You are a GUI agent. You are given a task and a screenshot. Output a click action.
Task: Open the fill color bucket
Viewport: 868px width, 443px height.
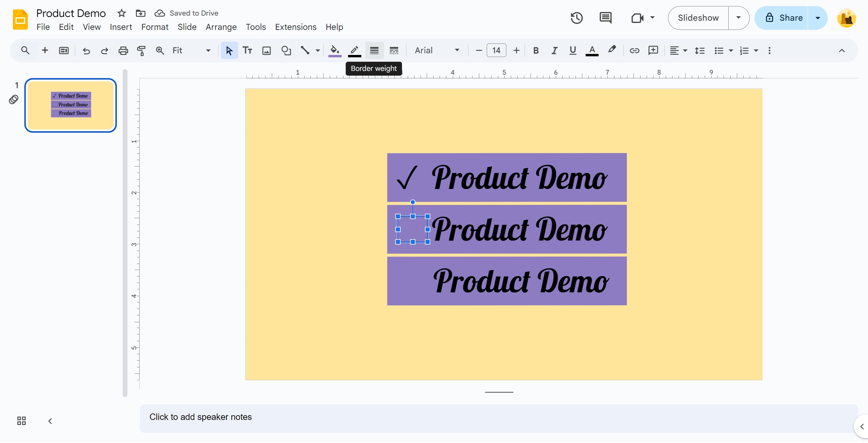pyautogui.click(x=335, y=51)
